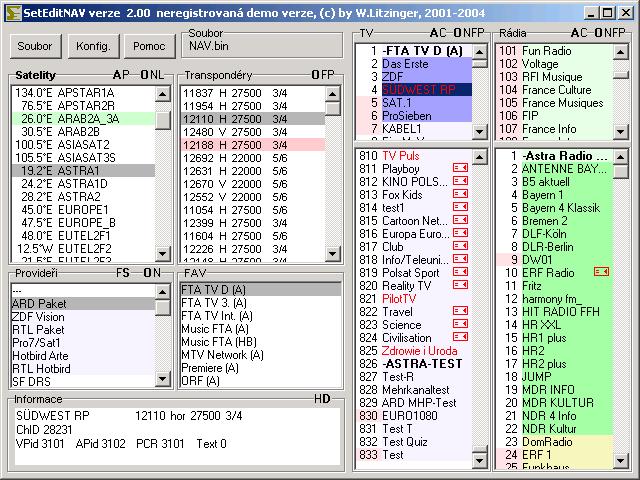Select channel 830 EURO1080

coord(414,416)
